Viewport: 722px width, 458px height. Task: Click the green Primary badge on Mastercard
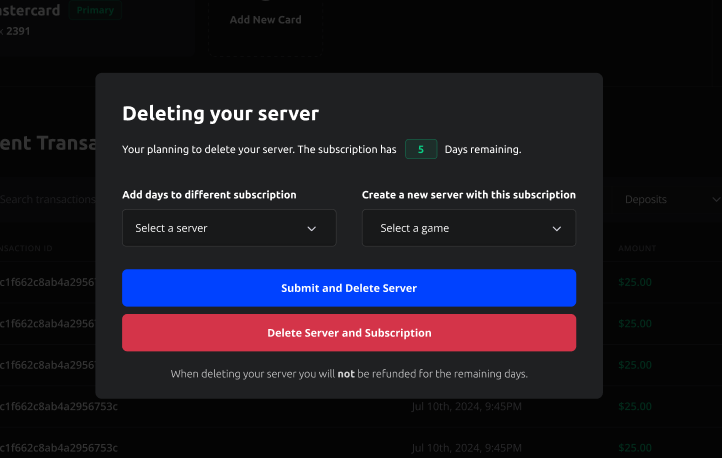[95, 11]
